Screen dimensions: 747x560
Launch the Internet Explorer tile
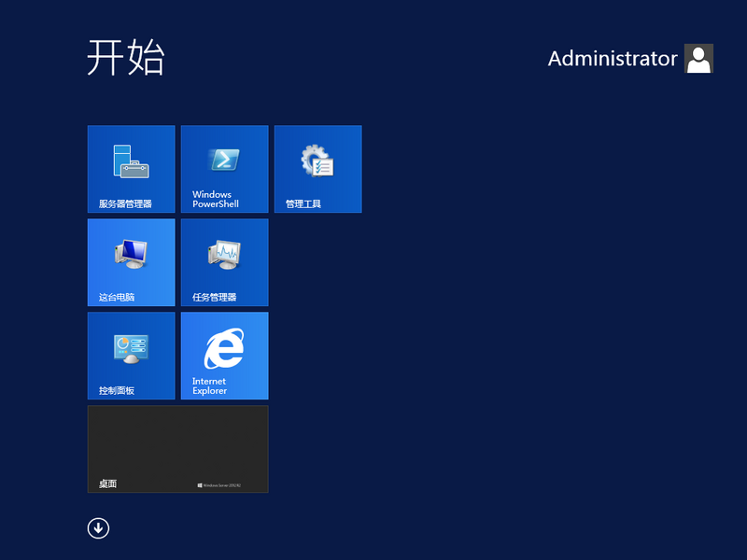click(224, 356)
